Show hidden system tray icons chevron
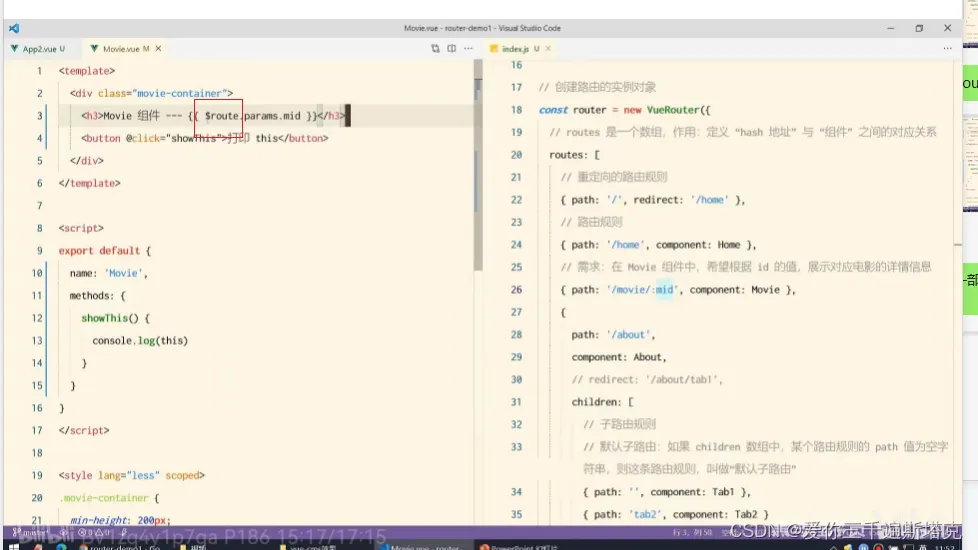This screenshot has height=550, width=978. tap(833, 547)
